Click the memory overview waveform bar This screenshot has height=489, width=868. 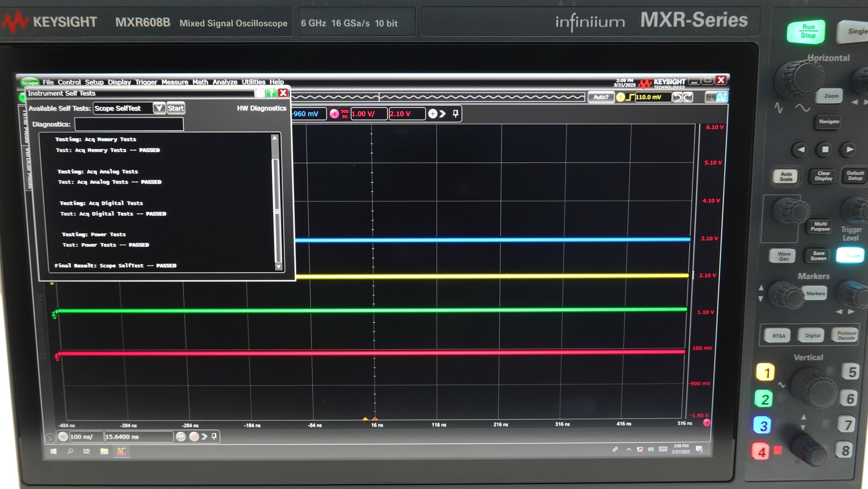click(x=438, y=97)
